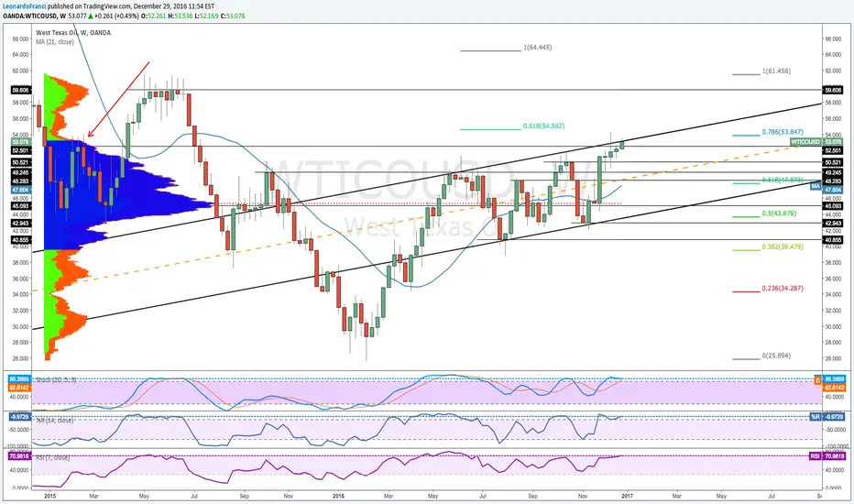Select the 0.5(43.676) Fibonacci label
The width and height of the screenshot is (854, 504).
(x=779, y=213)
